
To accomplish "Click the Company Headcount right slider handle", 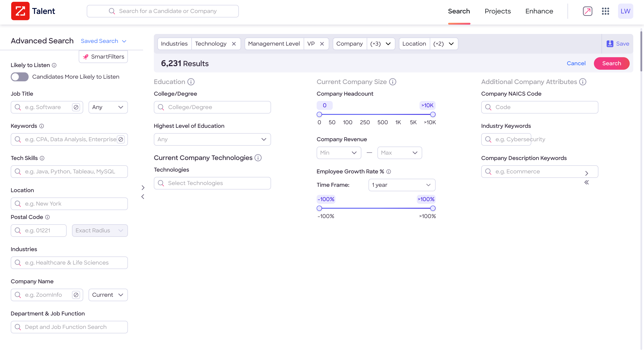I will (x=432, y=115).
